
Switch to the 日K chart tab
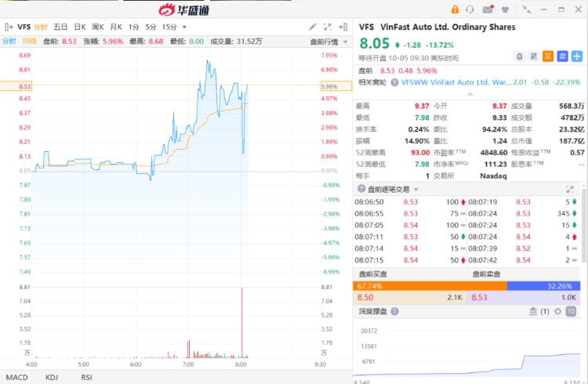point(79,27)
